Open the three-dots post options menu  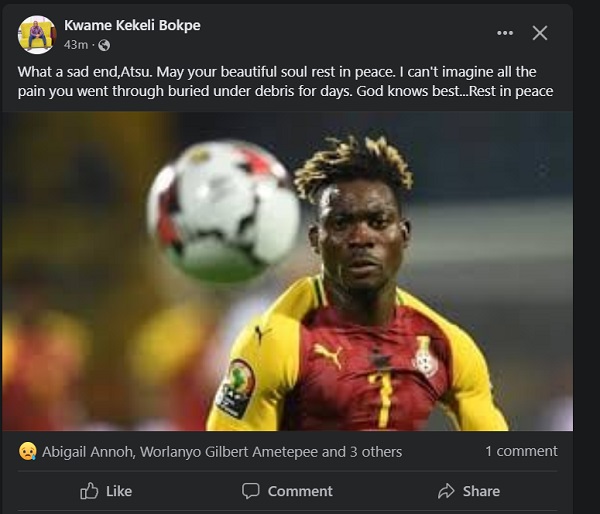tap(505, 33)
